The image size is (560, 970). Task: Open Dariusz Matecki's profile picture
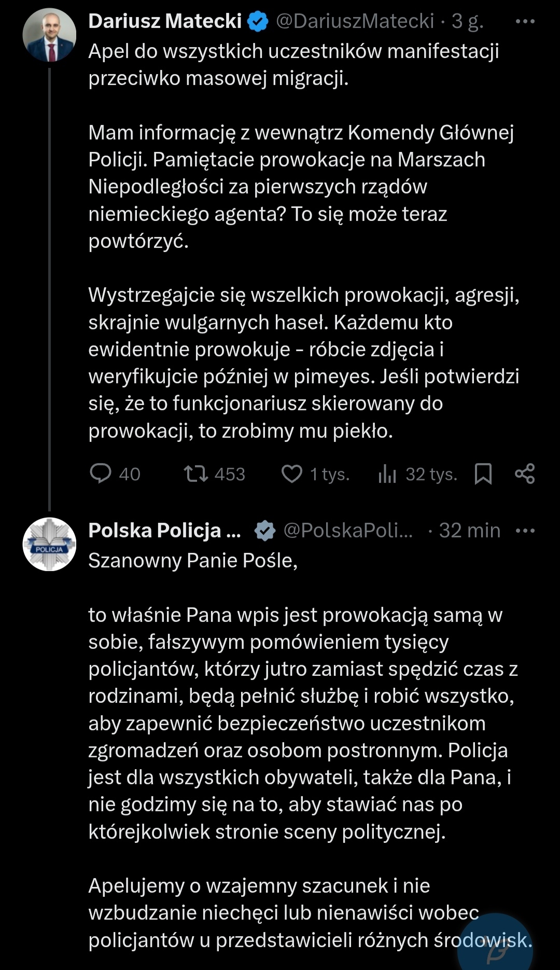point(49,35)
